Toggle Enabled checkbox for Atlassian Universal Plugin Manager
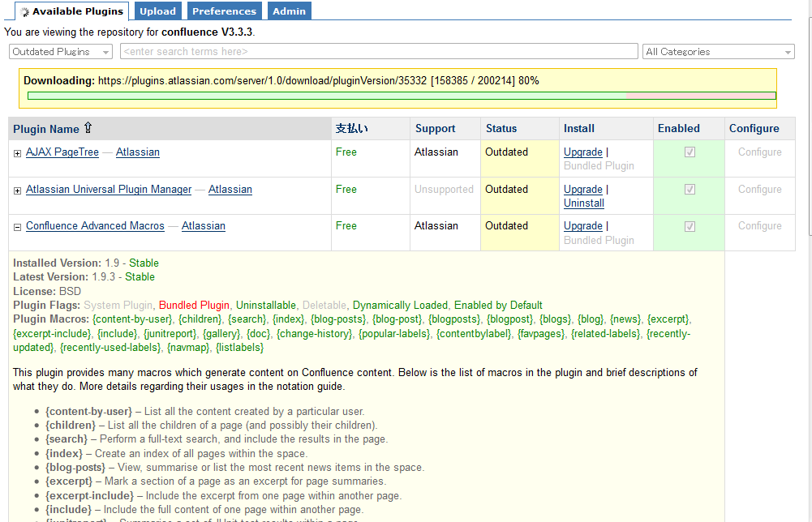This screenshot has width=812, height=522. pos(690,190)
